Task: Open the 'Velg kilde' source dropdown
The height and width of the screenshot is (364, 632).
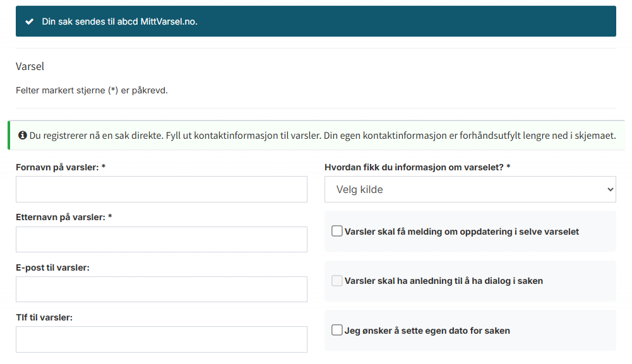Action: pos(470,189)
